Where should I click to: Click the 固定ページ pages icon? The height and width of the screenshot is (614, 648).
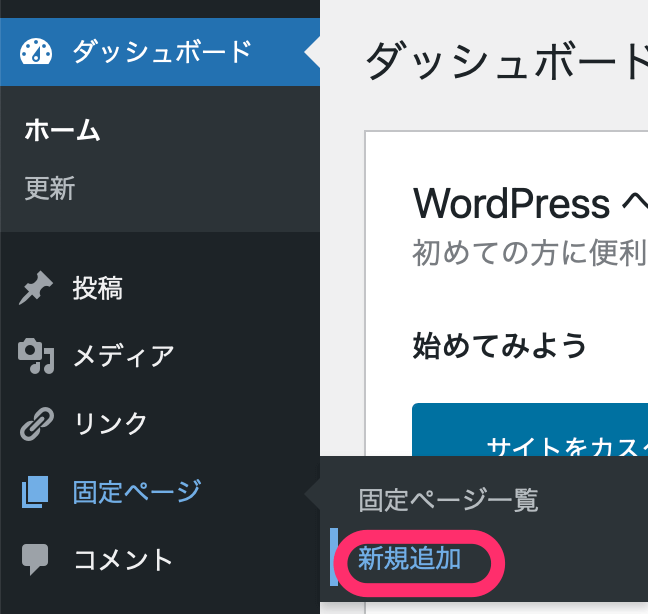[35, 492]
